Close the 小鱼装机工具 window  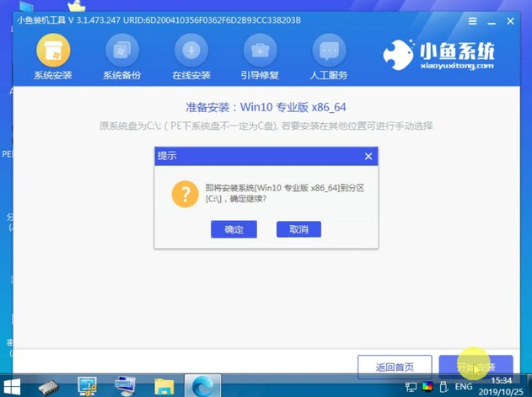[510, 21]
